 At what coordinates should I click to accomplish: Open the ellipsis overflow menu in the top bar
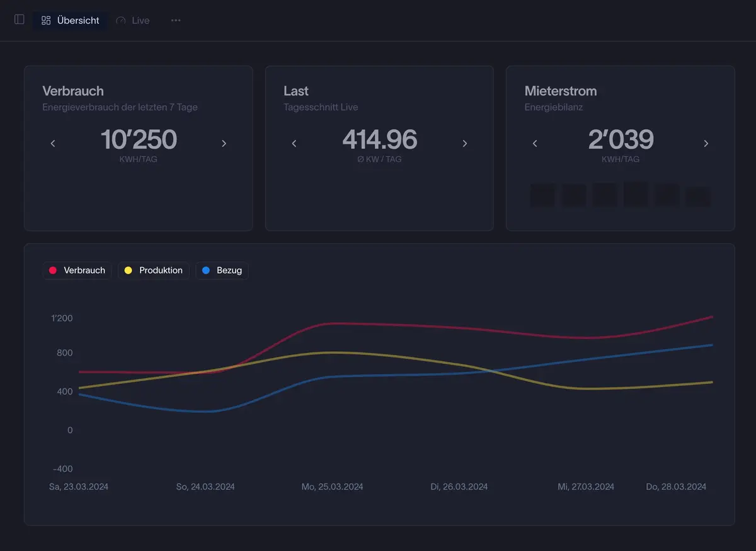coord(175,20)
